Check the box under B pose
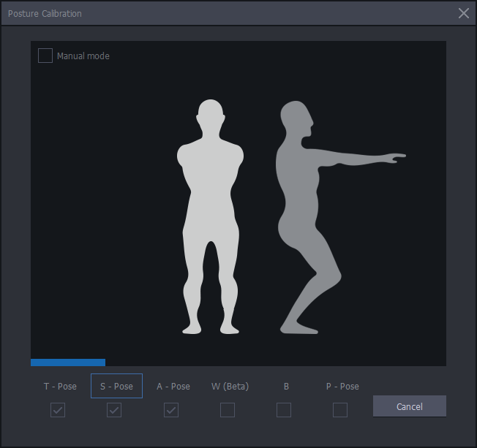Image resolution: width=477 pixels, height=448 pixels. 284,410
